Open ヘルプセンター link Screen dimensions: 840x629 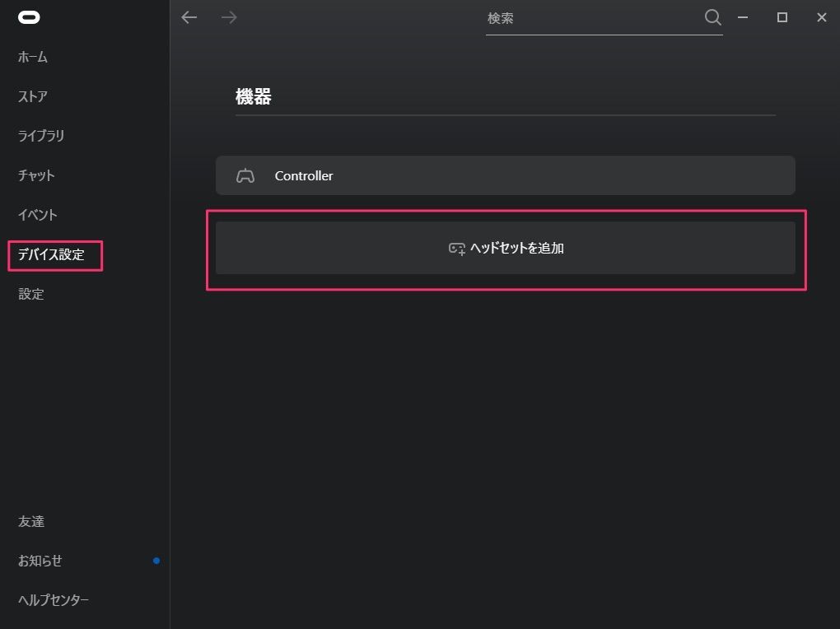coord(54,600)
